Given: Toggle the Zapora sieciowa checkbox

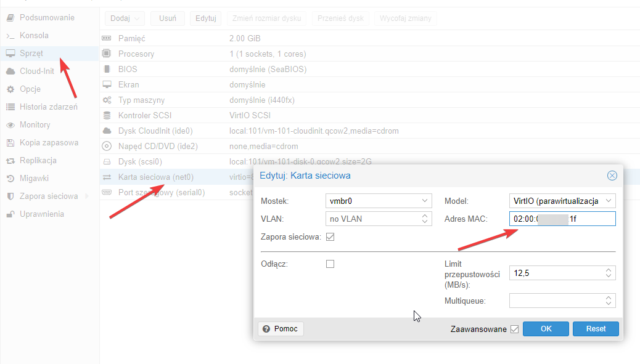Looking at the screenshot, I should [x=330, y=237].
